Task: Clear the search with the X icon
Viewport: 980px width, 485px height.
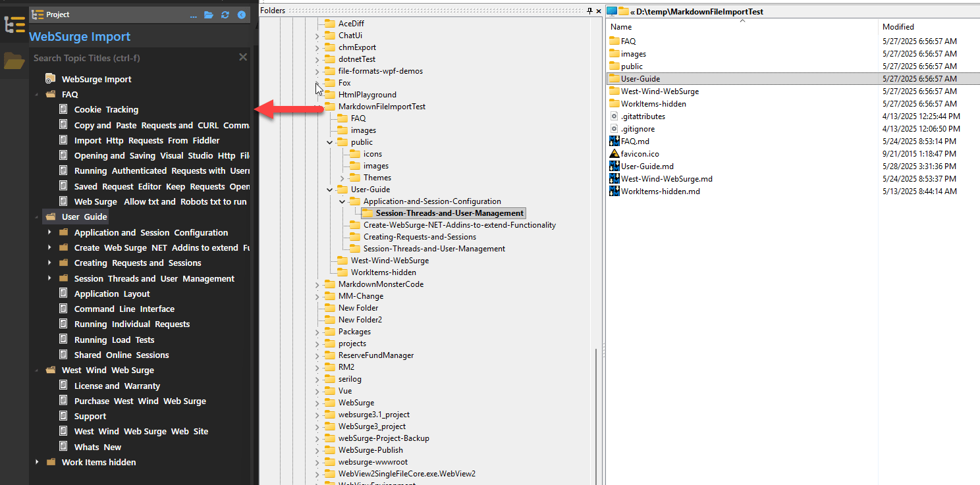Action: click(242, 57)
